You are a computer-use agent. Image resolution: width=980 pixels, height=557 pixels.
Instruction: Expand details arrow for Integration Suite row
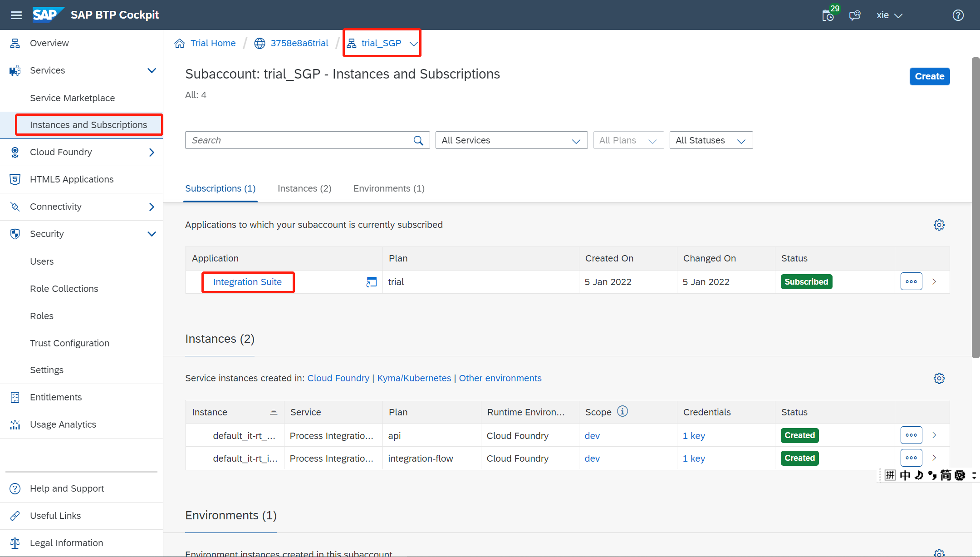pyautogui.click(x=934, y=281)
